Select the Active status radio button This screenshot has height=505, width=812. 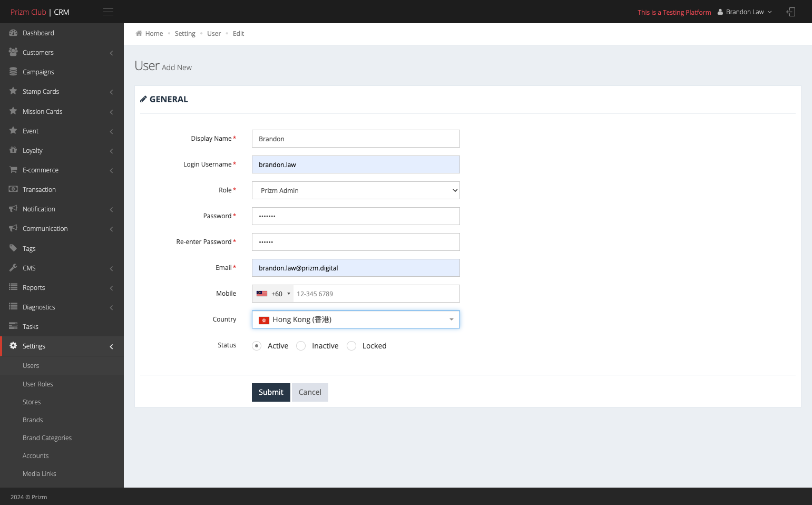(257, 346)
